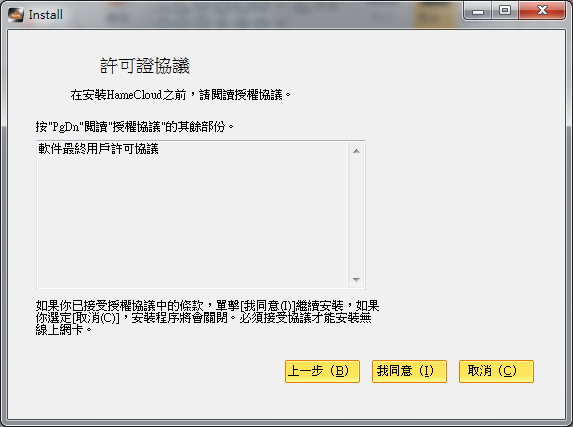This screenshot has height=427, width=573.
Task: Click the license scrollbar down arrow
Action: click(356, 280)
